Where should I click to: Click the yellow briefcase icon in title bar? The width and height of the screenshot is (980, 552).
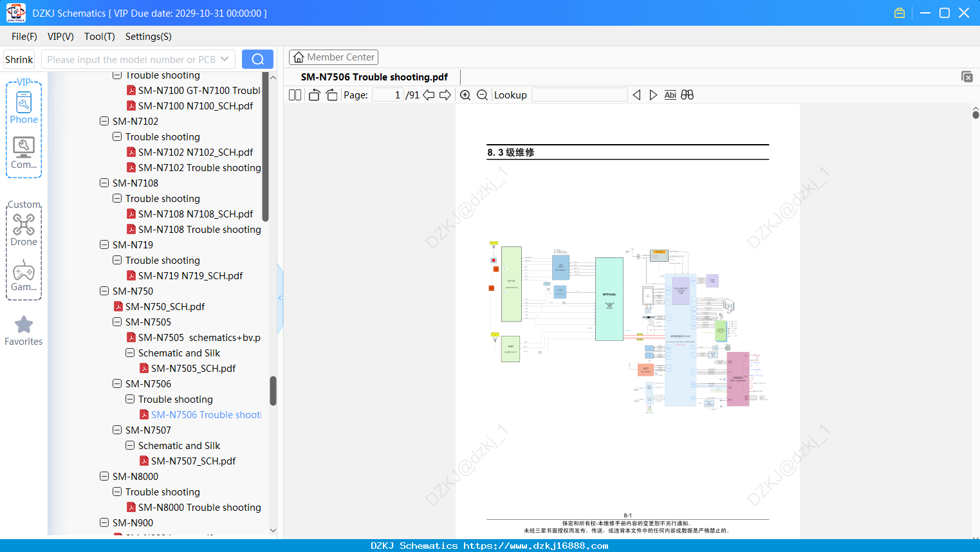pos(900,13)
